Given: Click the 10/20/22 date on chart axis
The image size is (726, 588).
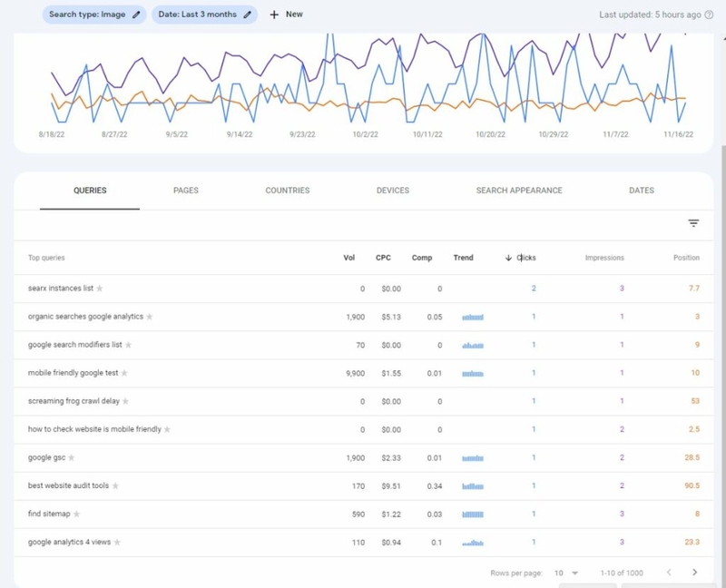Looking at the screenshot, I should tap(490, 134).
